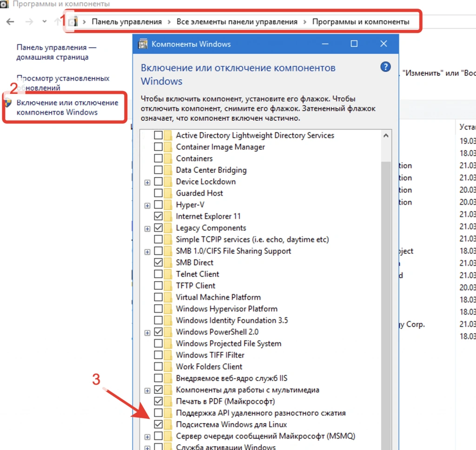Click folder icon of Guarded Host

point(168,193)
